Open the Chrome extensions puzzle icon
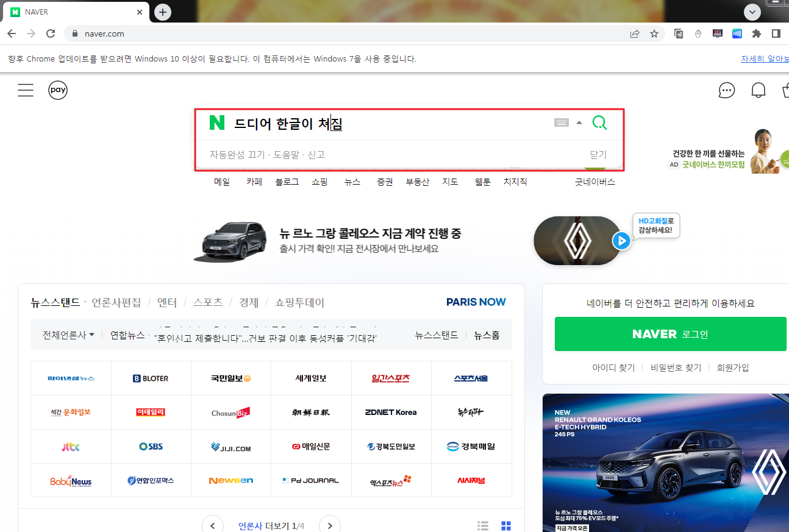The image size is (789, 532). pos(757,34)
